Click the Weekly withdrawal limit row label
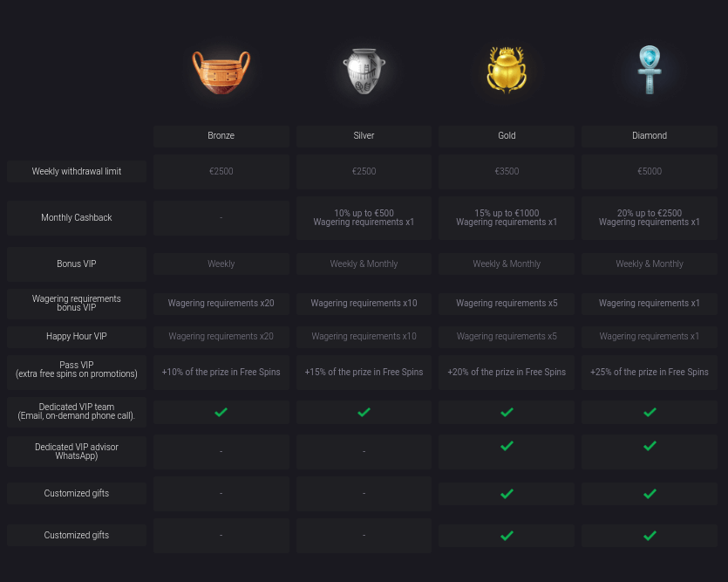728x582 pixels. [77, 172]
